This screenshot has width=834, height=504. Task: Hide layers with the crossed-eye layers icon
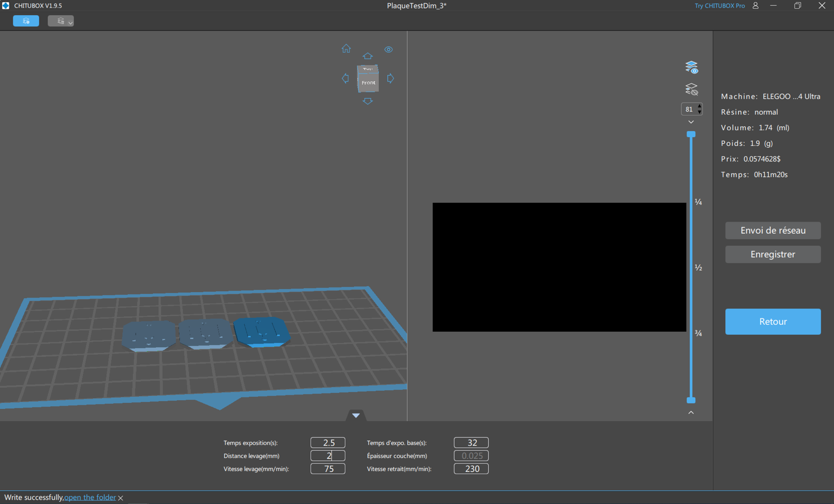(691, 89)
